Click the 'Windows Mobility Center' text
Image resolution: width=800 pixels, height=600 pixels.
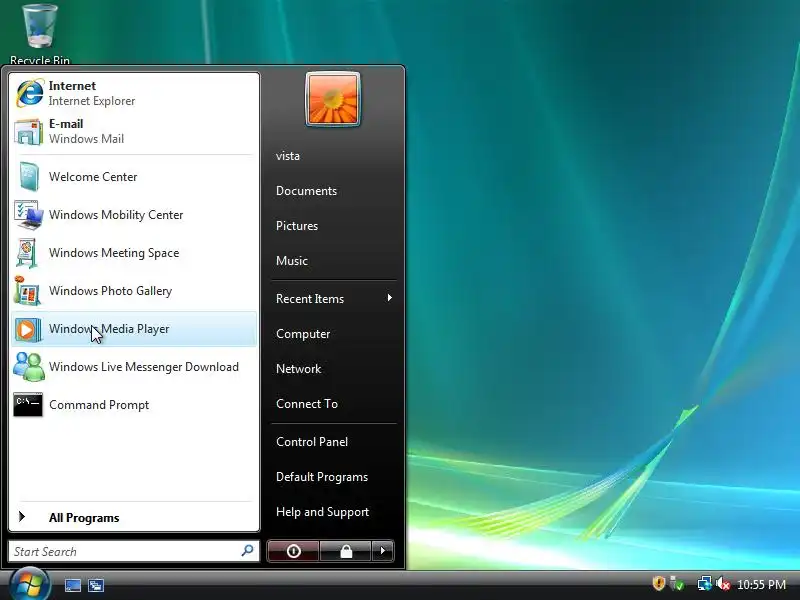116,215
